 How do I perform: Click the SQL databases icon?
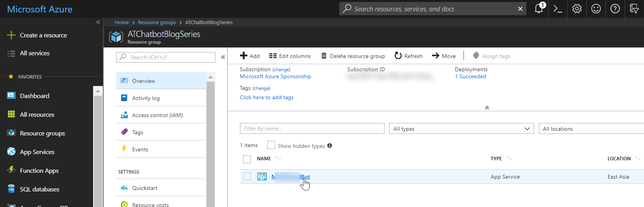pos(11,189)
